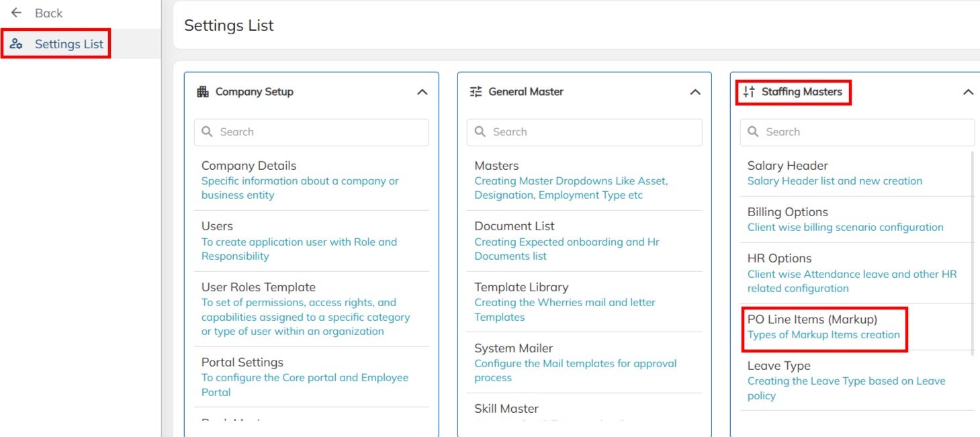Click magnifier icon in General Master search

pyautogui.click(x=480, y=132)
